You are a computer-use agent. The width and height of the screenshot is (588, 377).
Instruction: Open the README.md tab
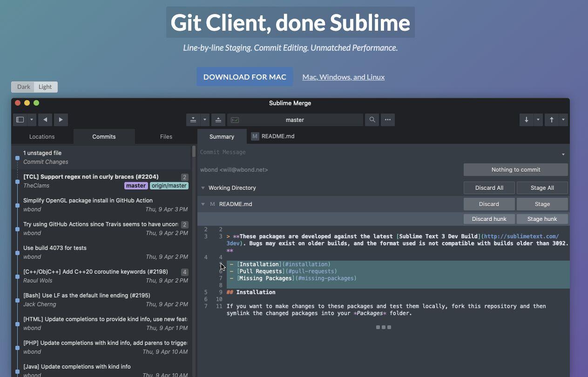tap(273, 136)
